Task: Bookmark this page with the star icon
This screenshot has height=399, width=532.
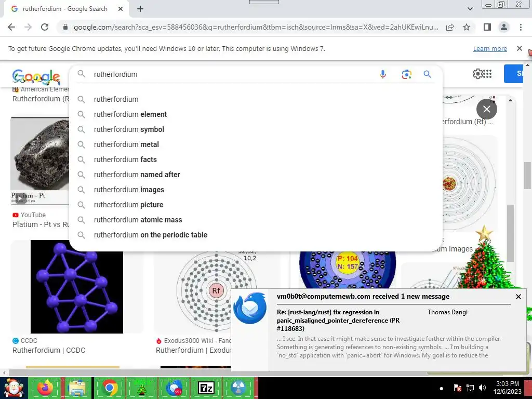Action: coord(467,27)
